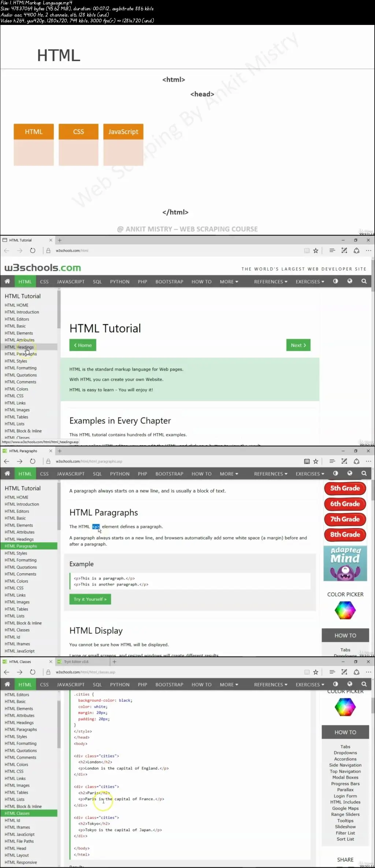Screen dimensions: 375x868
Task: Open the Accordions link under HOW TO
Action: pyautogui.click(x=345, y=759)
